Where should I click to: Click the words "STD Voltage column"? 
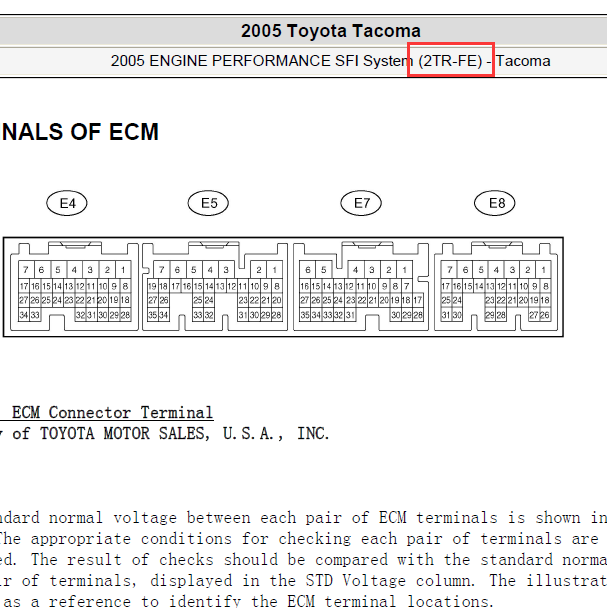point(390,581)
